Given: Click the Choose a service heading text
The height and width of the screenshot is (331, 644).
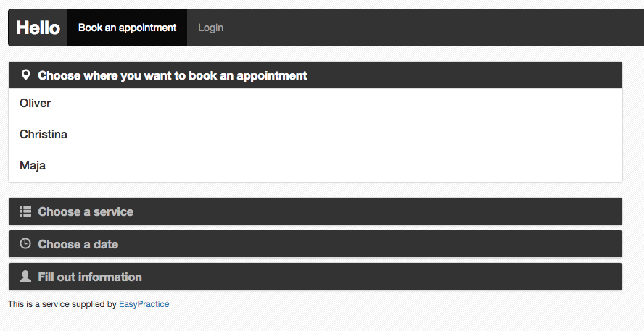Looking at the screenshot, I should pyautogui.click(x=86, y=211).
